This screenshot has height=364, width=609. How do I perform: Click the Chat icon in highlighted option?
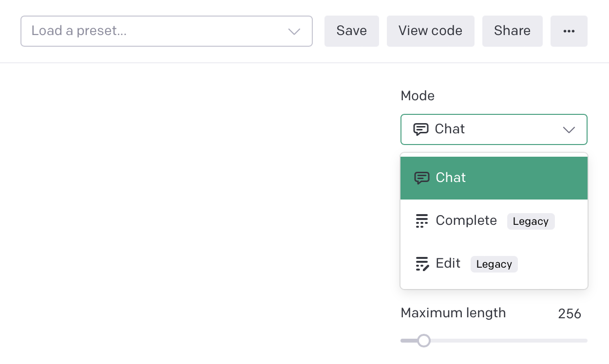point(421,178)
